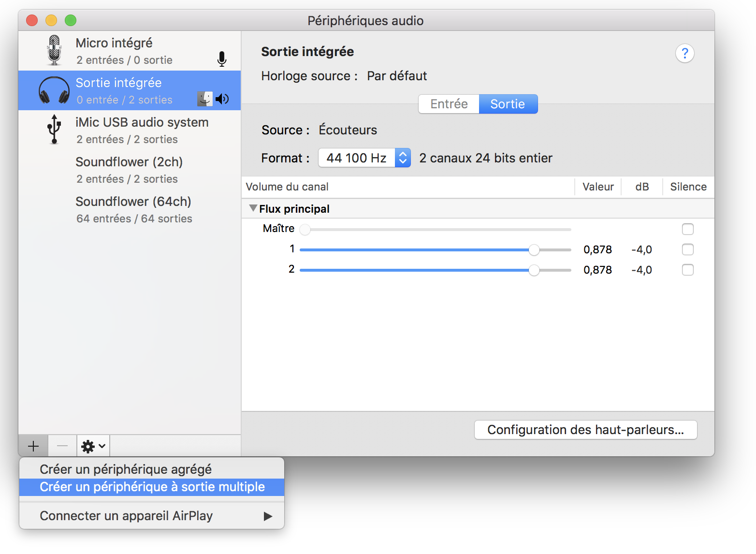Click the headphones icon for Sortie intégrée

click(x=54, y=90)
